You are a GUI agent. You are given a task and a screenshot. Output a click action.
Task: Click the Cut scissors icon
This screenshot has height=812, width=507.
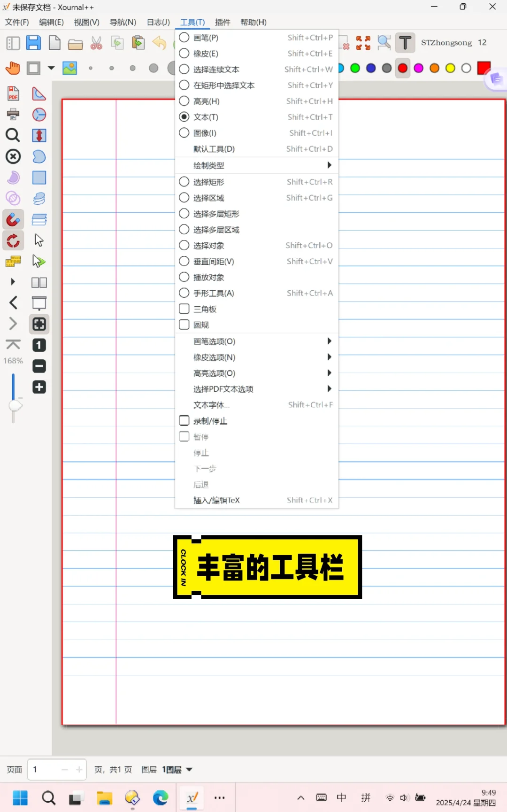tap(96, 43)
